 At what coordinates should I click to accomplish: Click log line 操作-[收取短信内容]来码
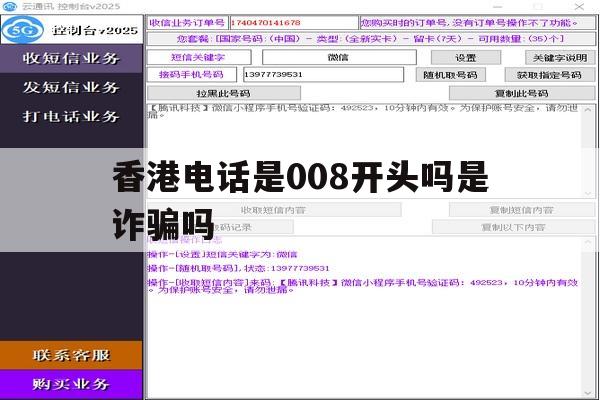[x=363, y=286]
